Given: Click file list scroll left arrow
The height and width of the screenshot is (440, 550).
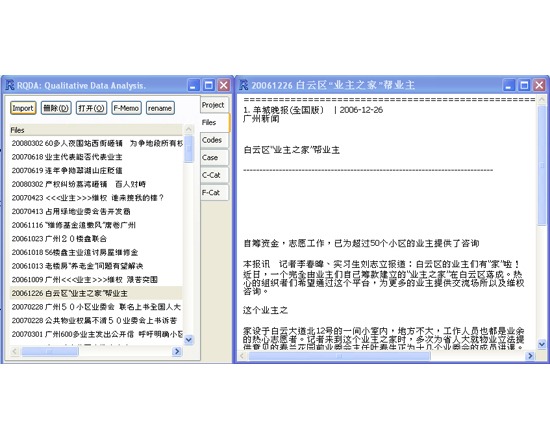Looking at the screenshot, I should pos(14,351).
